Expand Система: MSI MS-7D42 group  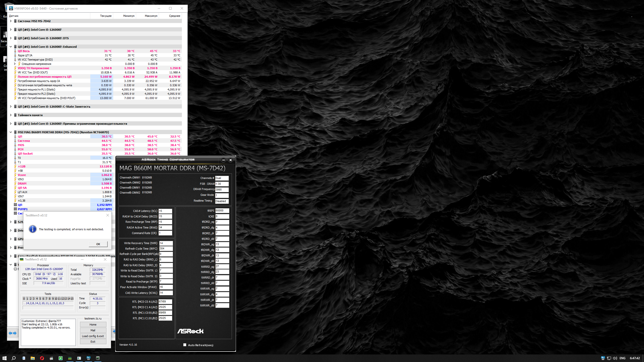tap(11, 21)
